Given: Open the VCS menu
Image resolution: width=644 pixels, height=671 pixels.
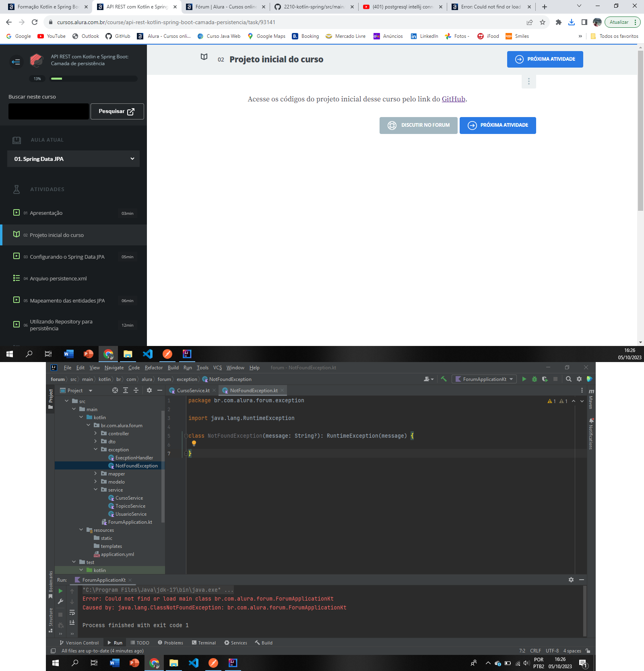Looking at the screenshot, I should click(217, 368).
